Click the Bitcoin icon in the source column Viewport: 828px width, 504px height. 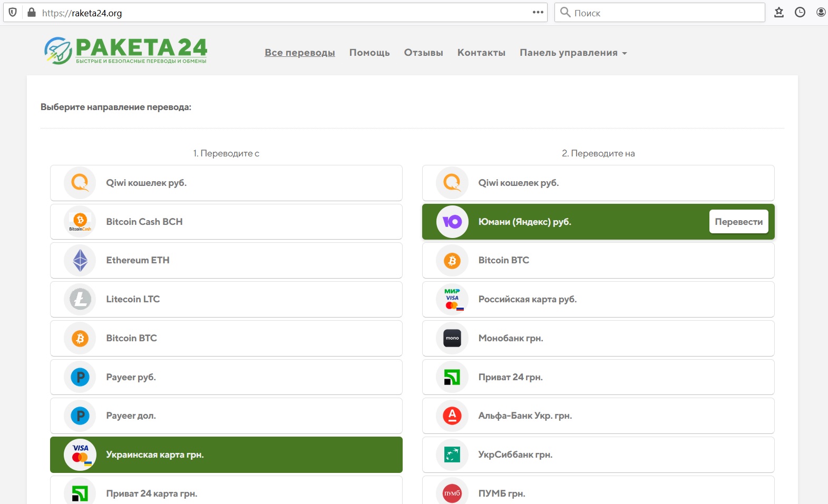click(x=80, y=338)
